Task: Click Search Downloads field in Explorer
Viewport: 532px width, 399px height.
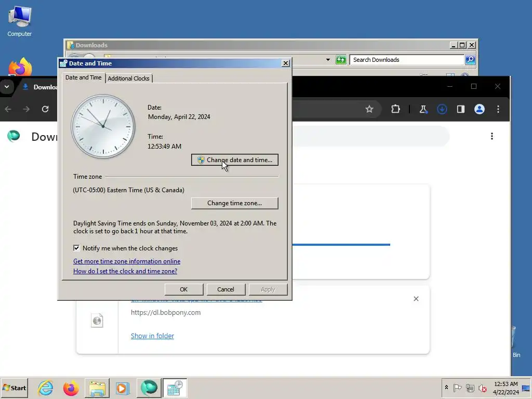Action: tap(406, 60)
